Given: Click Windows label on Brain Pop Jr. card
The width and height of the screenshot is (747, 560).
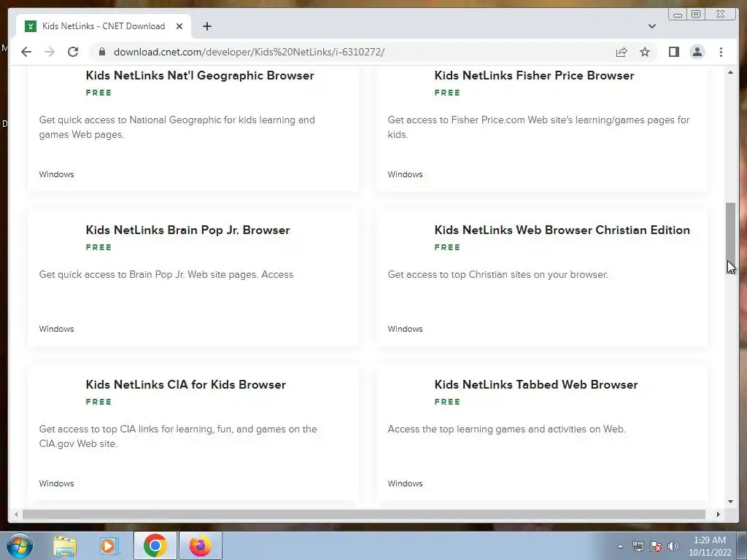Looking at the screenshot, I should coord(56,329).
